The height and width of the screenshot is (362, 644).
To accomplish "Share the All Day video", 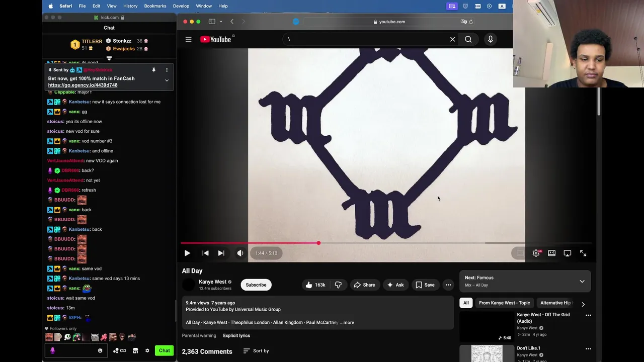I will pyautogui.click(x=364, y=285).
